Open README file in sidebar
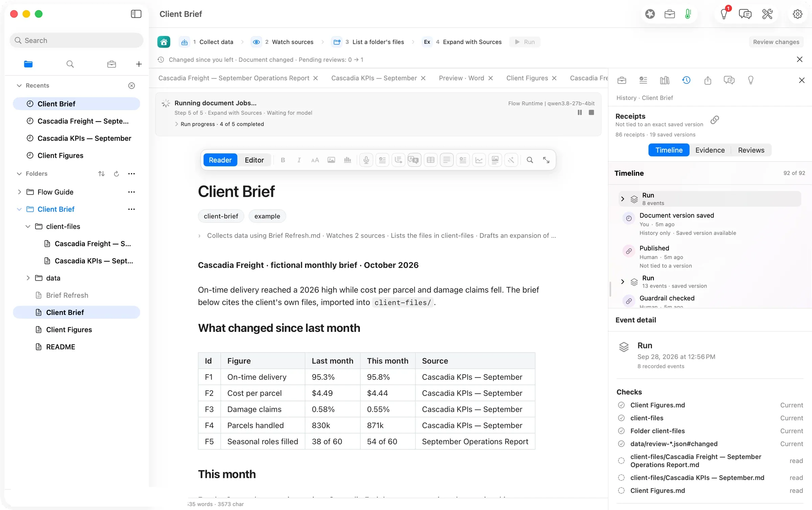The width and height of the screenshot is (812, 510). [x=61, y=347]
